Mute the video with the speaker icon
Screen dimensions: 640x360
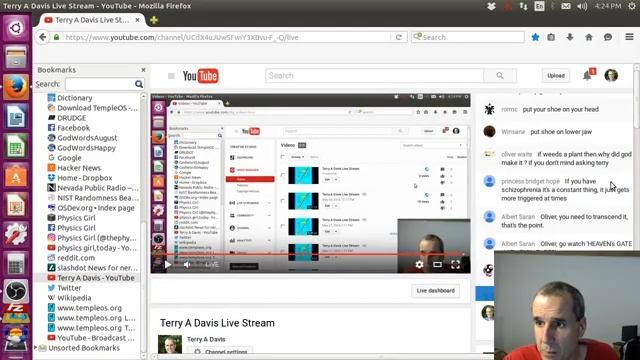(187, 264)
